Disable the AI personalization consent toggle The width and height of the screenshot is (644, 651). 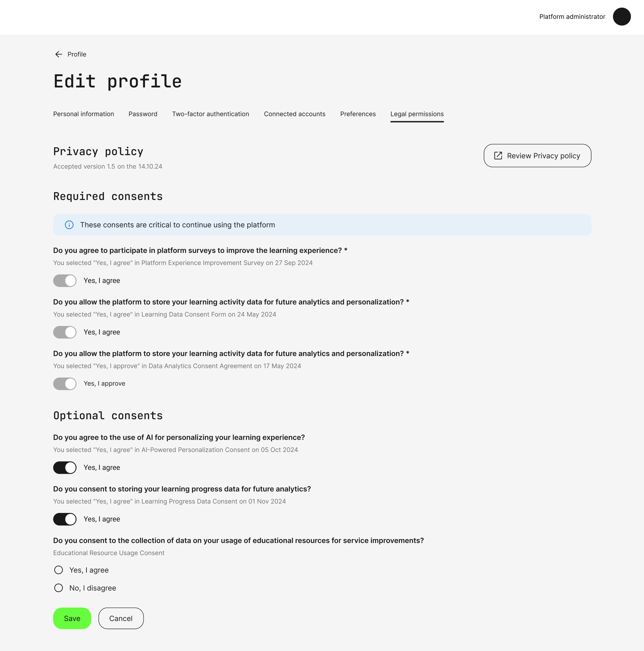(x=65, y=468)
